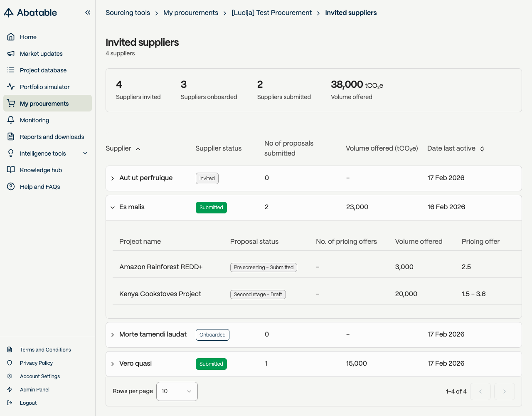Viewport: 532px width, 416px height.
Task: Click the Monitoring bell icon
Action: 11,120
